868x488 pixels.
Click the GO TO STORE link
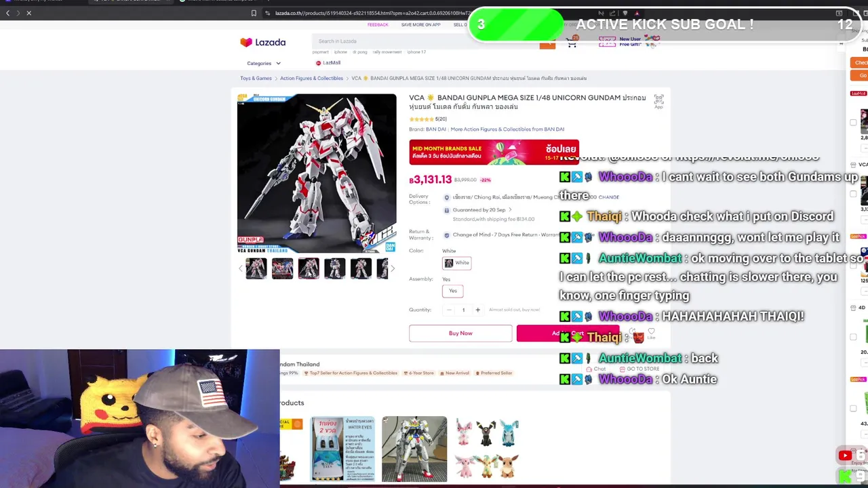click(x=638, y=369)
